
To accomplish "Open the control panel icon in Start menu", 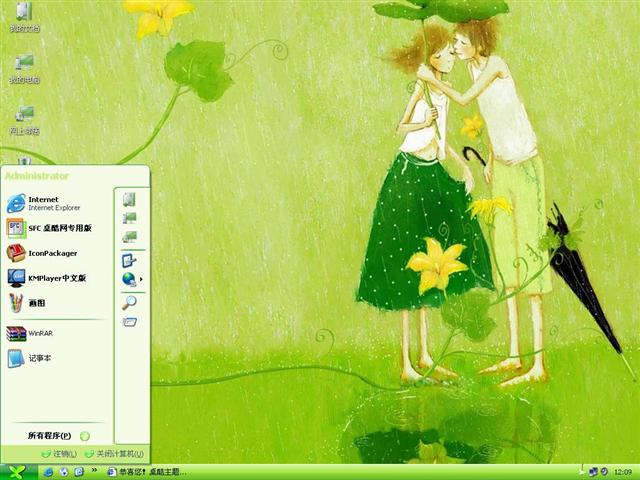I will pyautogui.click(x=129, y=260).
